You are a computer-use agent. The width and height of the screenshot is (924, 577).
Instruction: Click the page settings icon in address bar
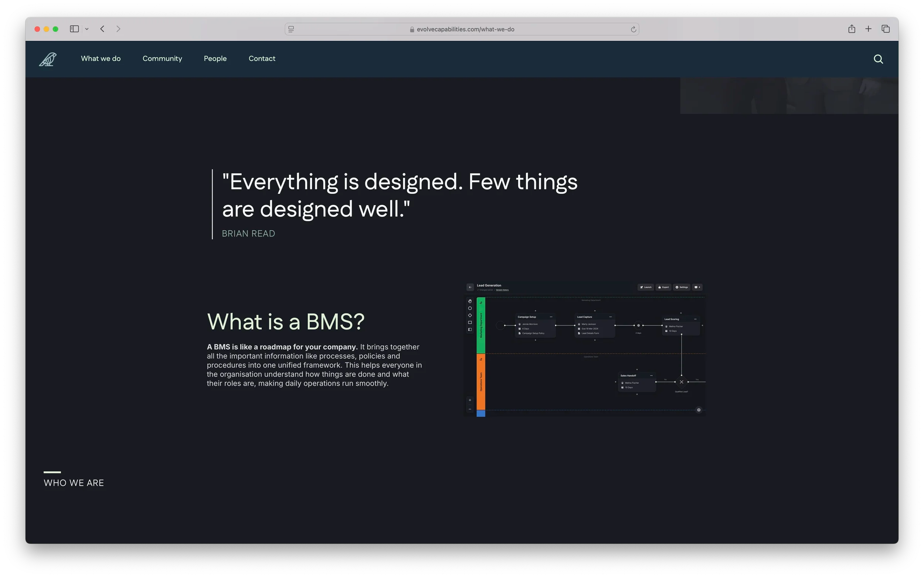[291, 29]
